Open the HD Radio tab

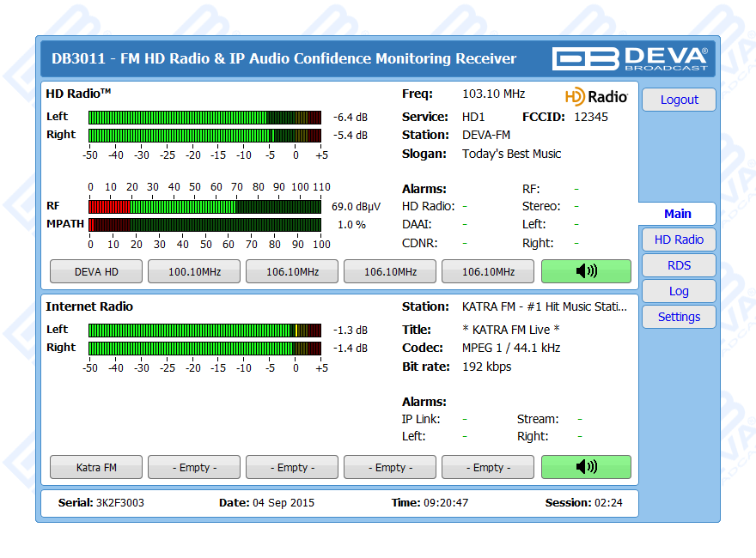679,240
